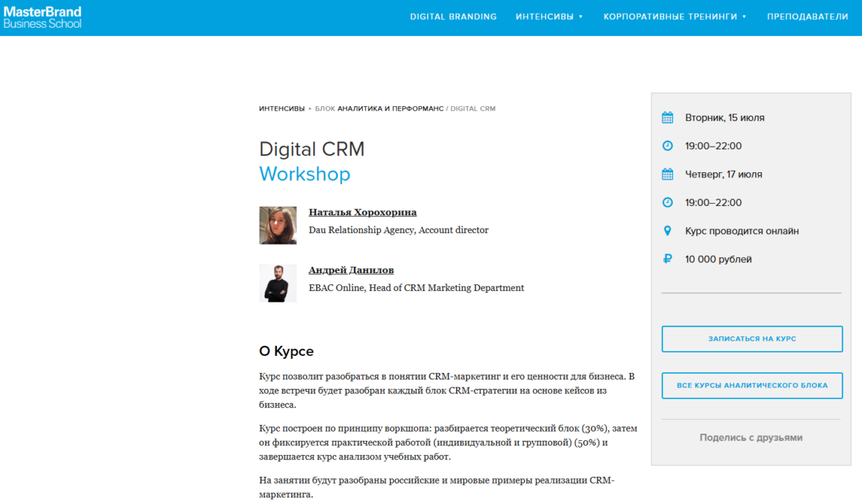Go to the ПРЕПОДАВАТЕЛИ page
This screenshot has height=504, width=862.
(807, 17)
